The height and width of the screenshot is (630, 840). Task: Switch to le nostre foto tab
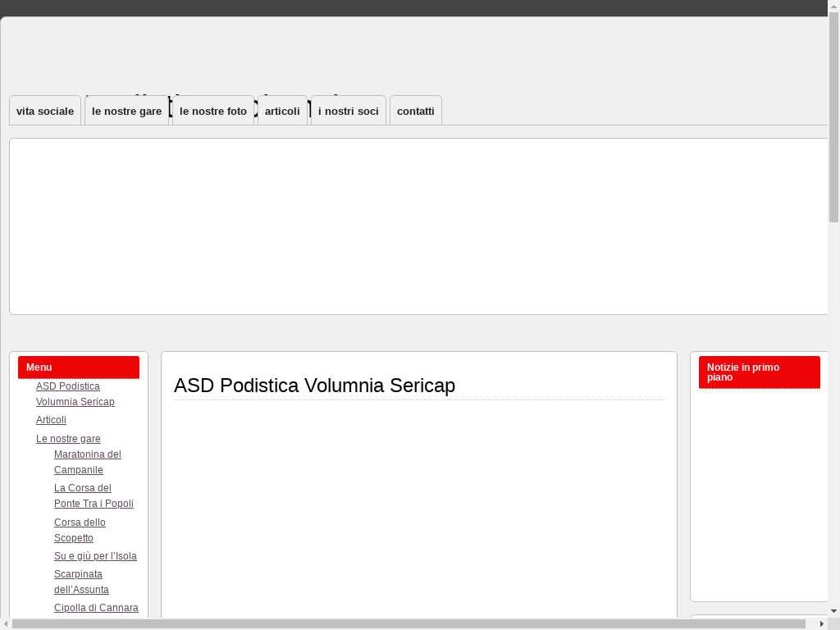click(213, 111)
